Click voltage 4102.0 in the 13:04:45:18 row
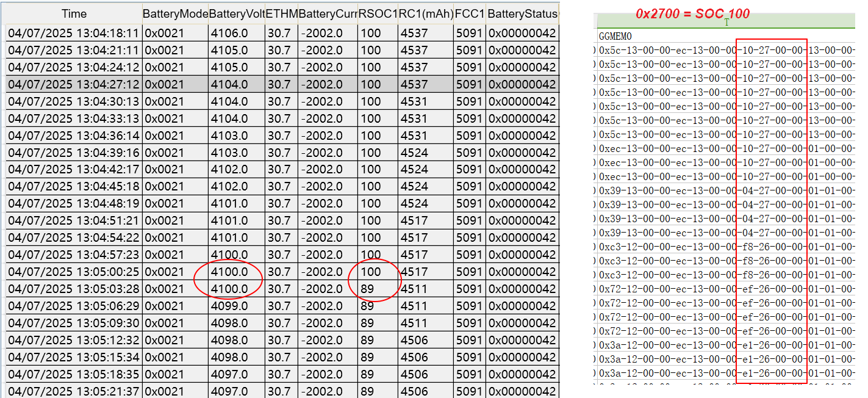868x398 pixels. point(237,186)
